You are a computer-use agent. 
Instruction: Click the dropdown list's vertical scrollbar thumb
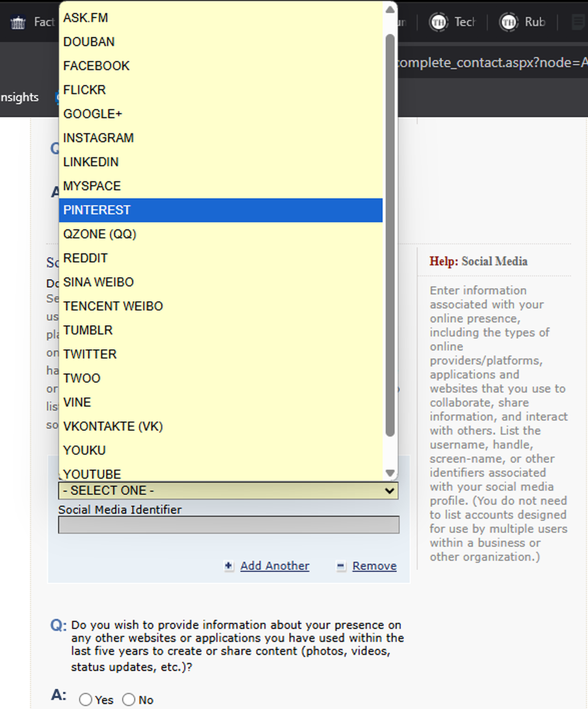point(390,235)
